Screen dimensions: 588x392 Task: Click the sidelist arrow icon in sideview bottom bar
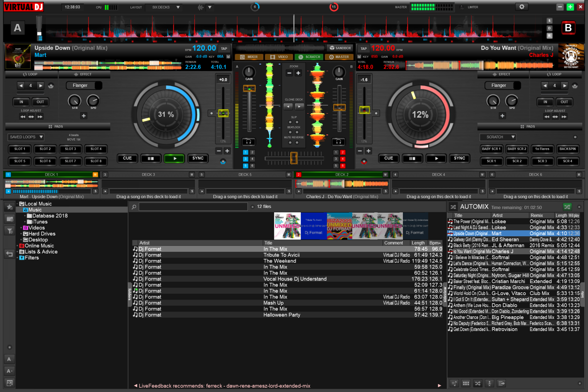pos(501,383)
